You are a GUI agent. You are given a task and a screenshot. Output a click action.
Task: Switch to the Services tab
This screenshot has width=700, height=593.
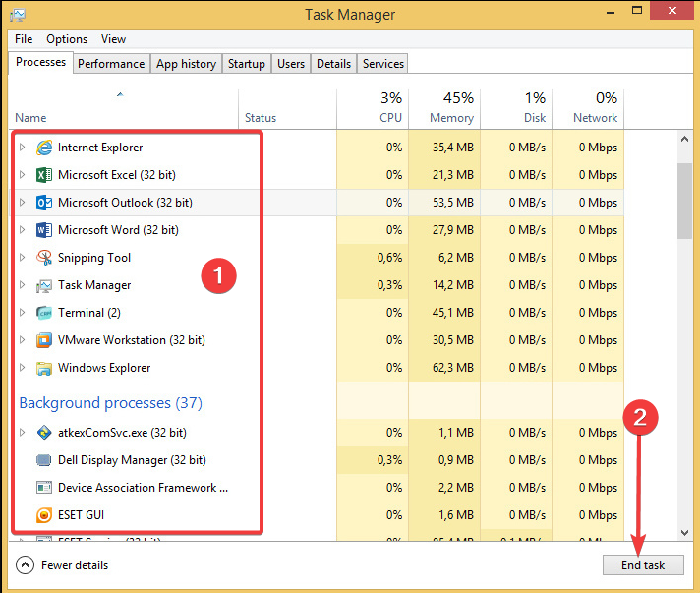click(383, 63)
